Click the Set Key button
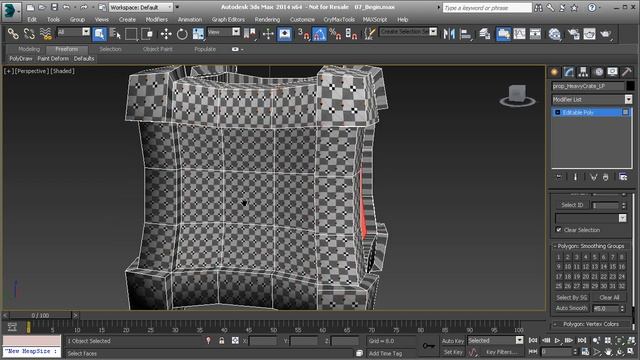640x360 pixels. click(x=453, y=352)
